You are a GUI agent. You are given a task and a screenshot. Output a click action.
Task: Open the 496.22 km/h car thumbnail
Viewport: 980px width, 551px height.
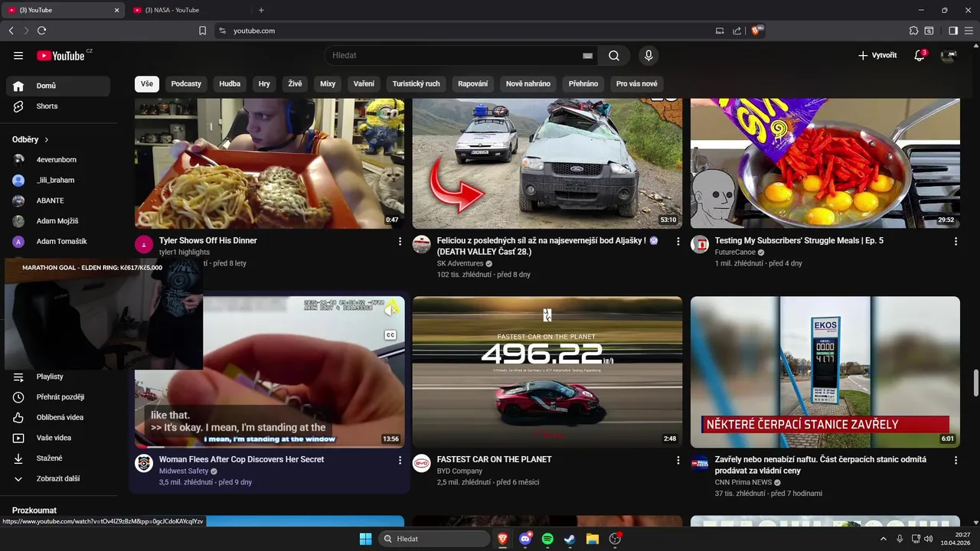(x=547, y=372)
